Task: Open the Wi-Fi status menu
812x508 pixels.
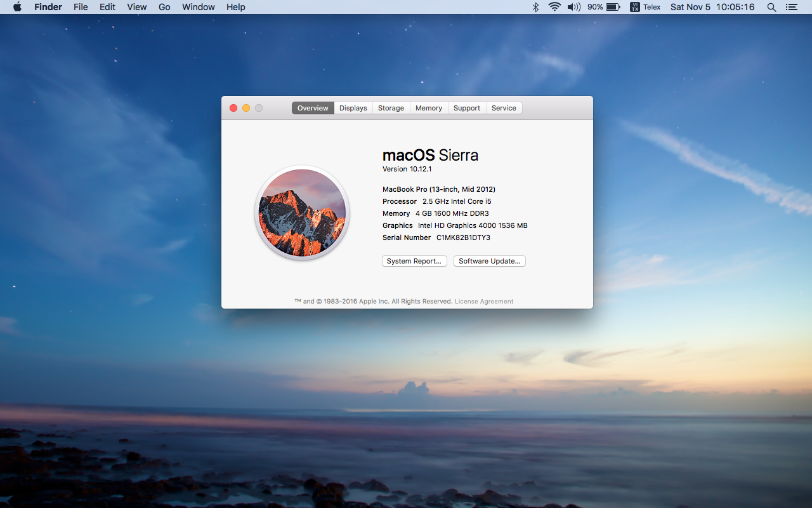Action: [554, 7]
